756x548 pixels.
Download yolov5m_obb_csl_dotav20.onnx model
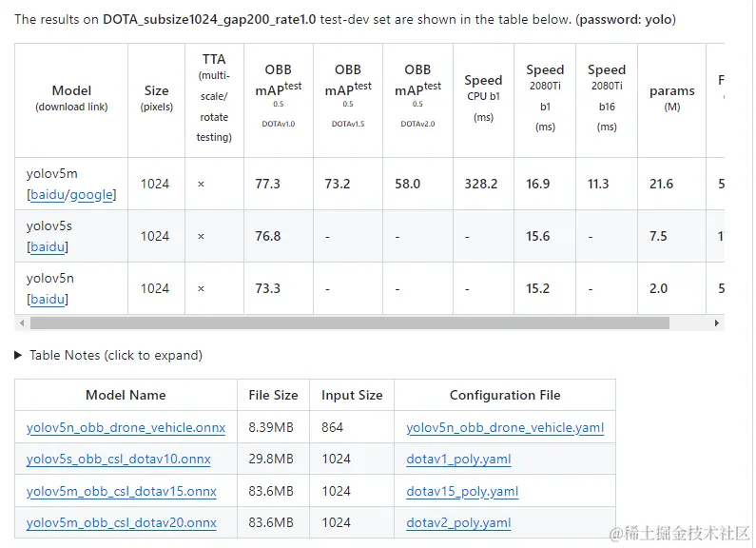click(x=122, y=523)
